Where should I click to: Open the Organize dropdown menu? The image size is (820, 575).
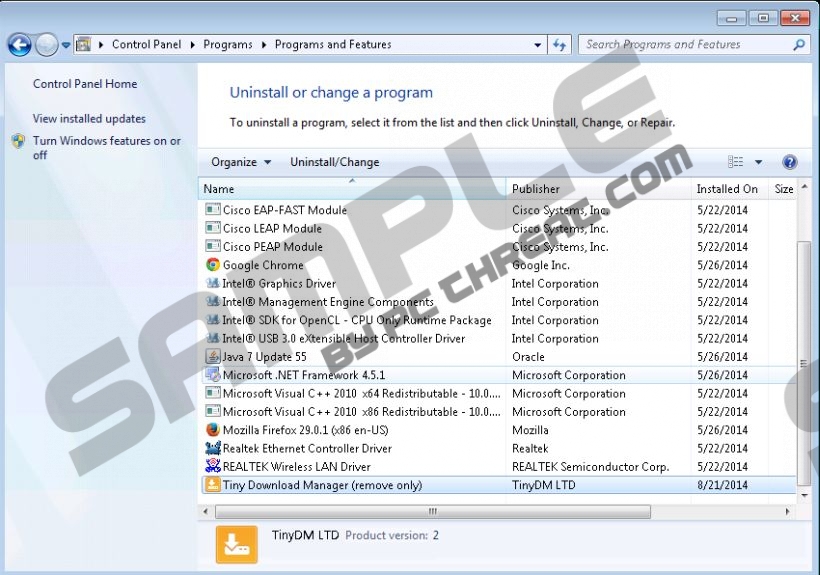point(241,162)
